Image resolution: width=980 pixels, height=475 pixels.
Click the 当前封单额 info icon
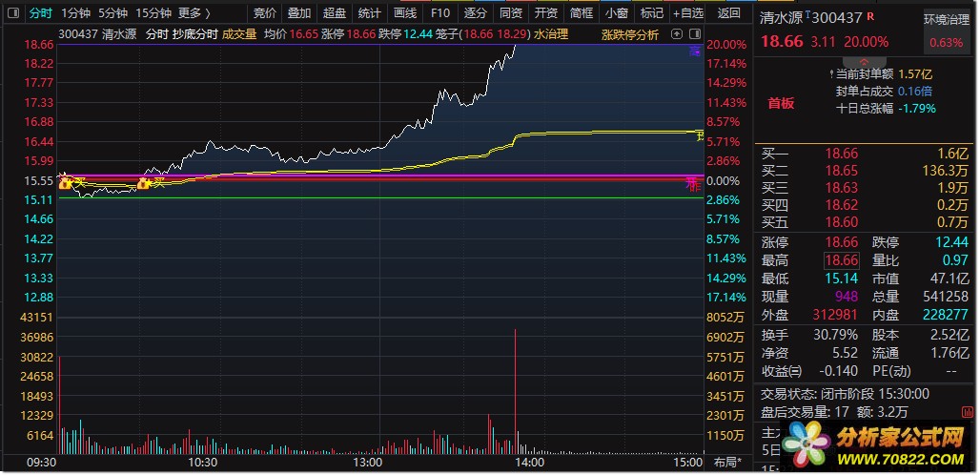tap(830, 74)
